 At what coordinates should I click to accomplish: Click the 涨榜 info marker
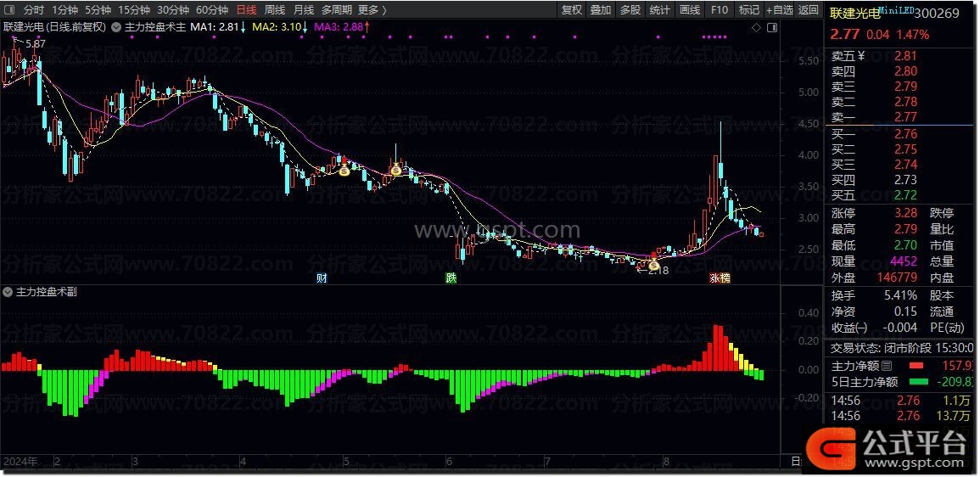tap(720, 278)
